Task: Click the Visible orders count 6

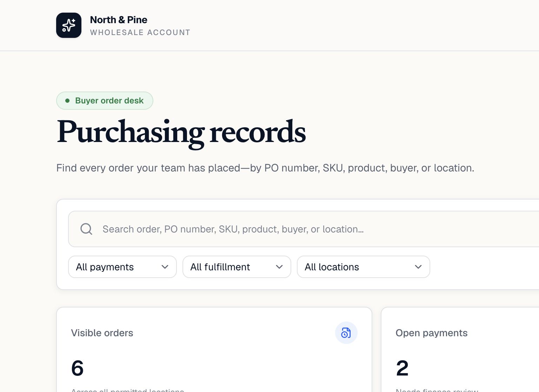Action: click(78, 368)
